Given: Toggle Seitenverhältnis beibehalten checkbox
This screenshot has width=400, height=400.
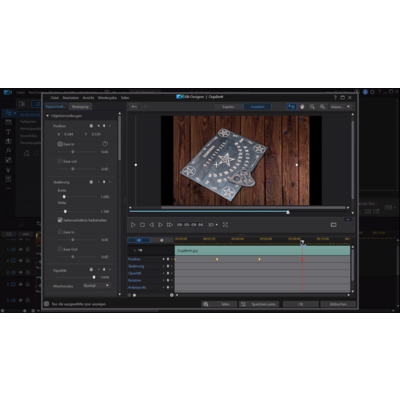Looking at the screenshot, I should [x=60, y=220].
